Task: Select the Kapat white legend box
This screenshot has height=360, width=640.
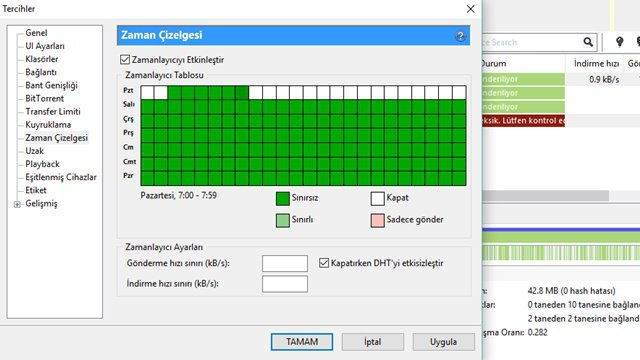Action: tap(378, 198)
